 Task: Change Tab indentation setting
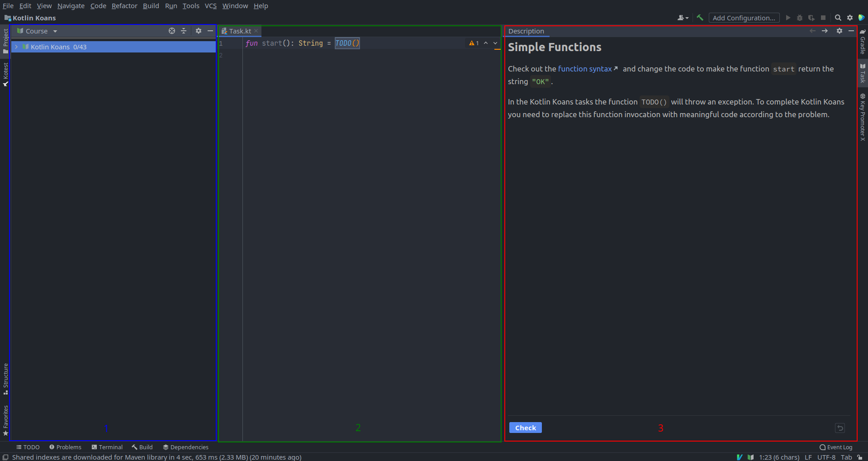tap(846, 457)
